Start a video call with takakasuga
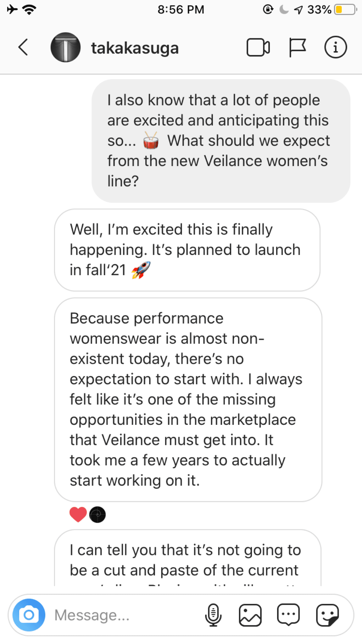 coord(258,47)
